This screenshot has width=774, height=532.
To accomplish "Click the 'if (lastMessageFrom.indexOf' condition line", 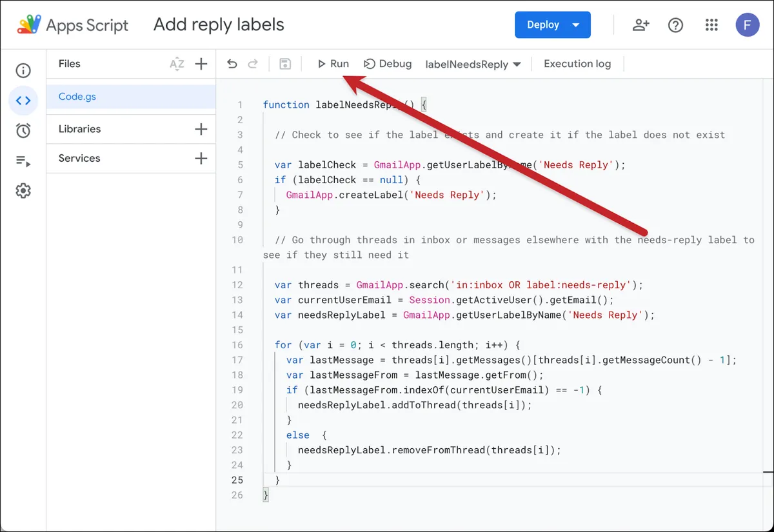I will pyautogui.click(x=444, y=390).
